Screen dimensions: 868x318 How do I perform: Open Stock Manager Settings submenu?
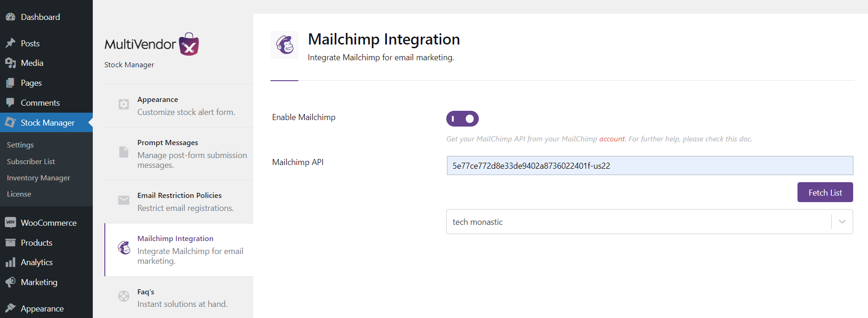(20, 145)
